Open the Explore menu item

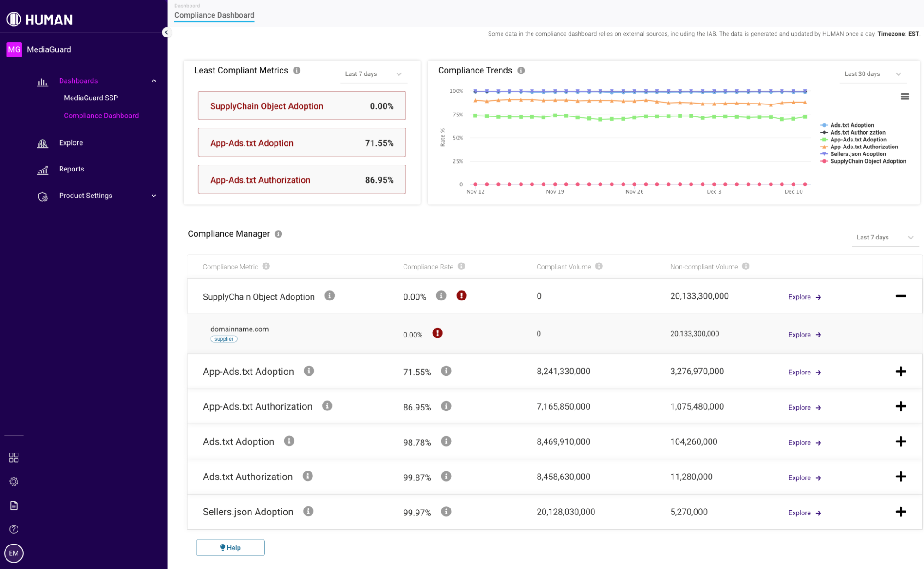[71, 143]
